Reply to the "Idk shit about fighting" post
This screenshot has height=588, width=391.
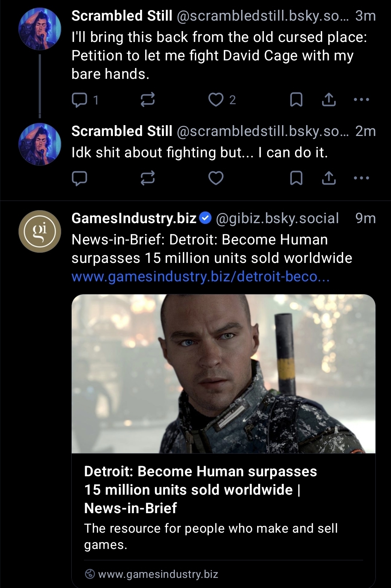(x=79, y=178)
